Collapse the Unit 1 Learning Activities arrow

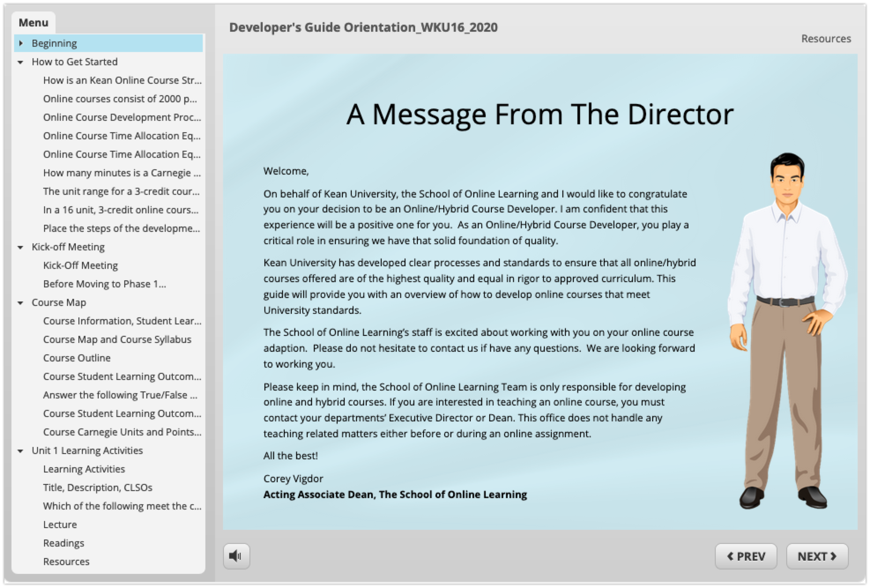(20, 451)
